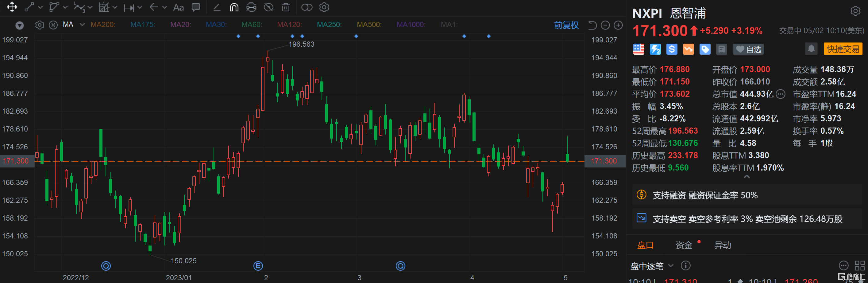
Task: Click the more options ellipsis for tick list
Action: tap(843, 266)
